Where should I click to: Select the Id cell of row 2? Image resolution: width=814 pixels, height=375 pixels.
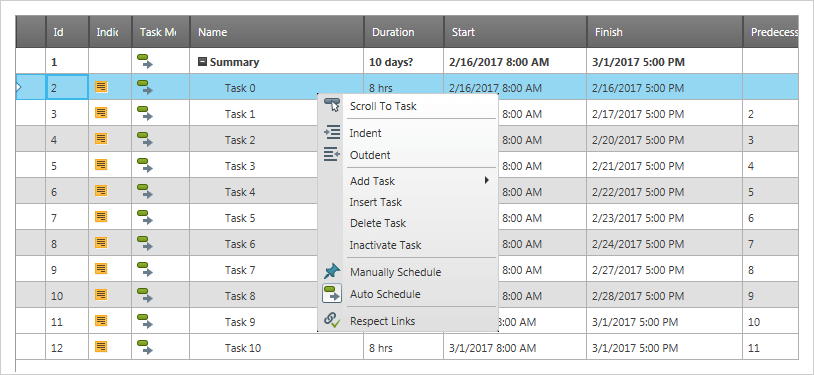click(67, 87)
